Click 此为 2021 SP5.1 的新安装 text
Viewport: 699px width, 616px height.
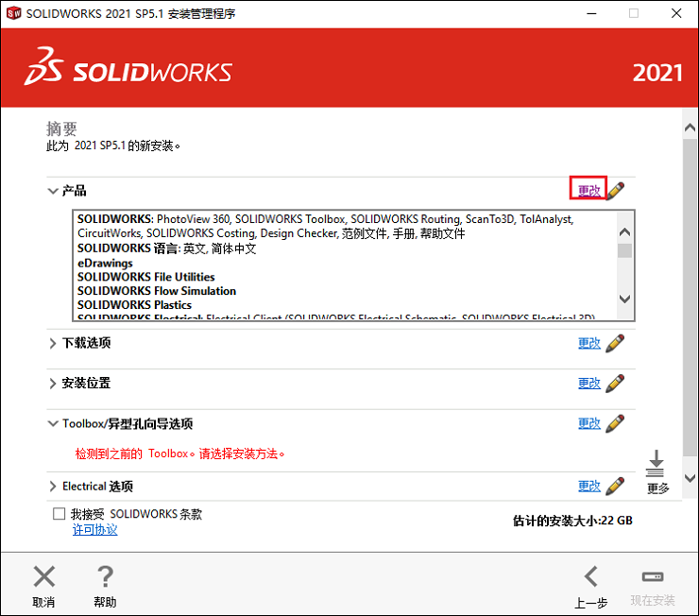tap(113, 145)
